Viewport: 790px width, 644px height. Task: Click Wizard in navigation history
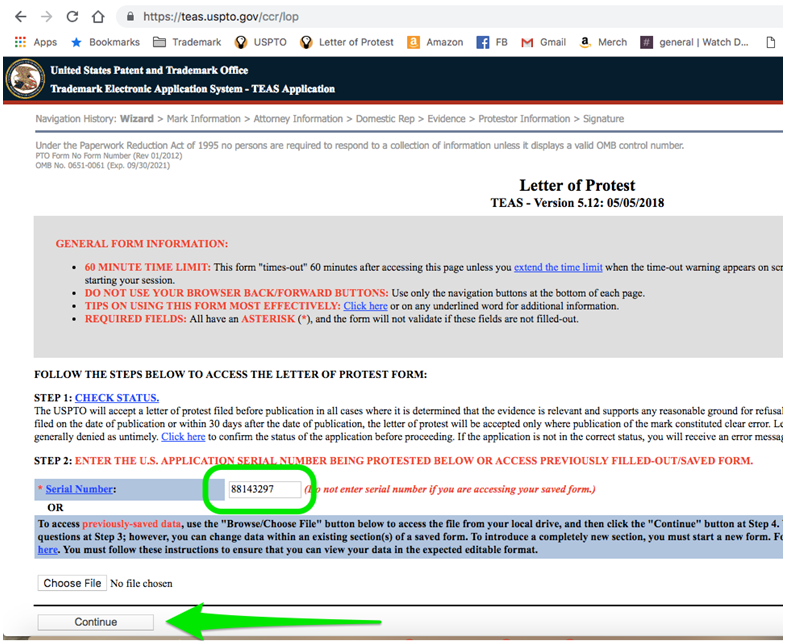[137, 119]
